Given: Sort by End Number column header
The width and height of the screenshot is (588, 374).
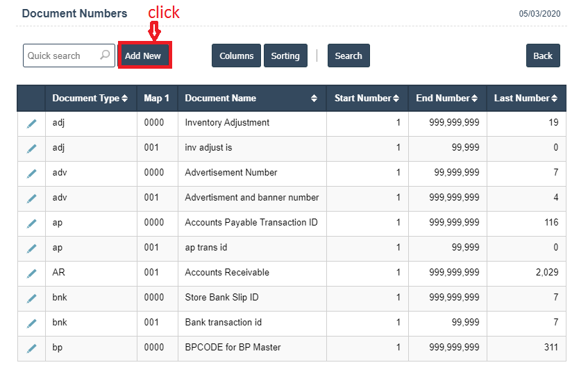Looking at the screenshot, I should [447, 99].
